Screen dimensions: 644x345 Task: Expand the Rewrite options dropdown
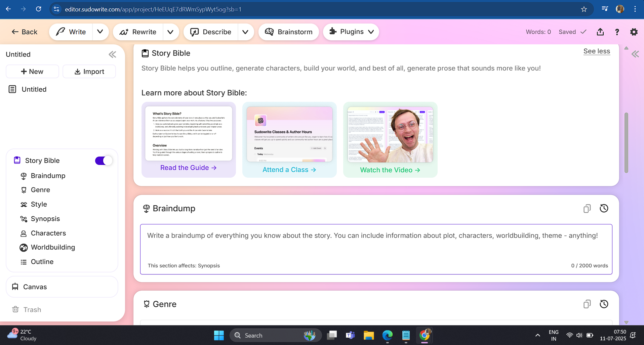tap(170, 32)
